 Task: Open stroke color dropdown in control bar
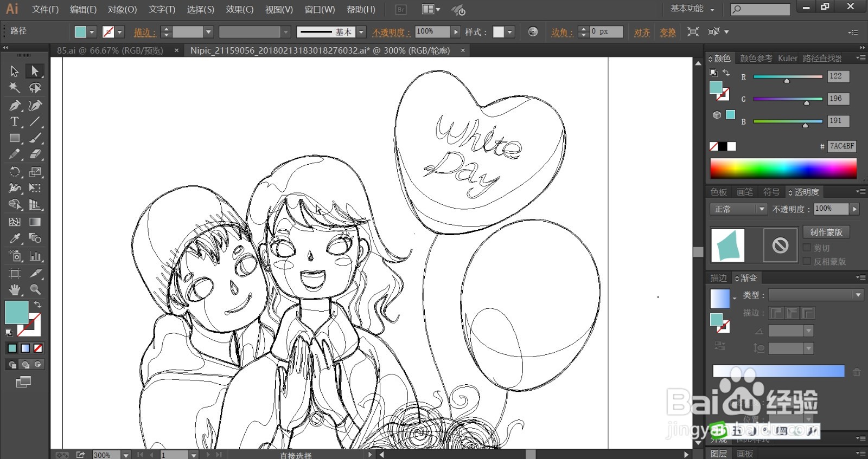[120, 32]
